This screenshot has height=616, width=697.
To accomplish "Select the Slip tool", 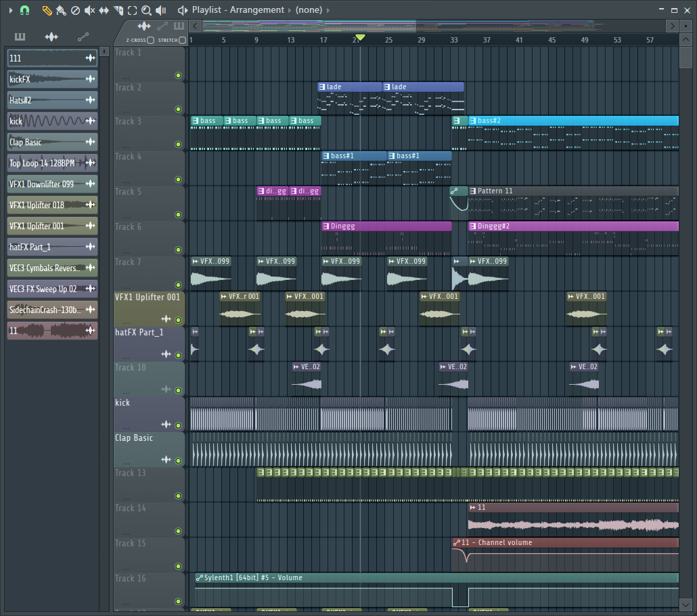I will 104,10.
